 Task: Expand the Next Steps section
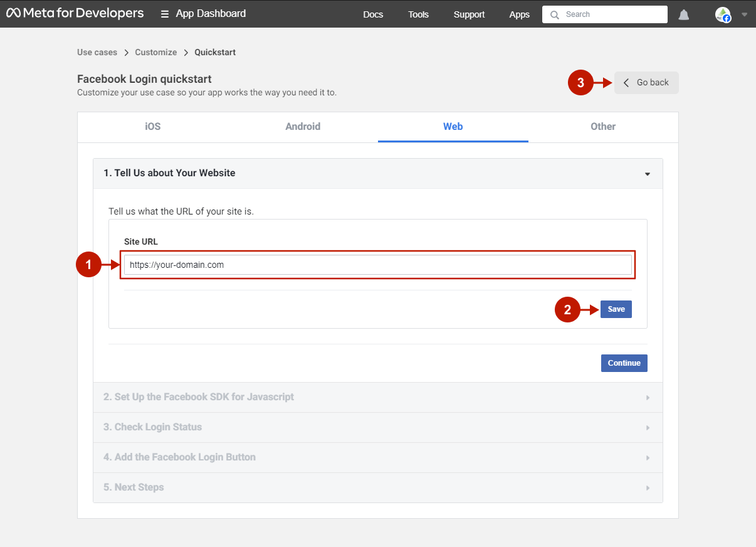pos(378,487)
